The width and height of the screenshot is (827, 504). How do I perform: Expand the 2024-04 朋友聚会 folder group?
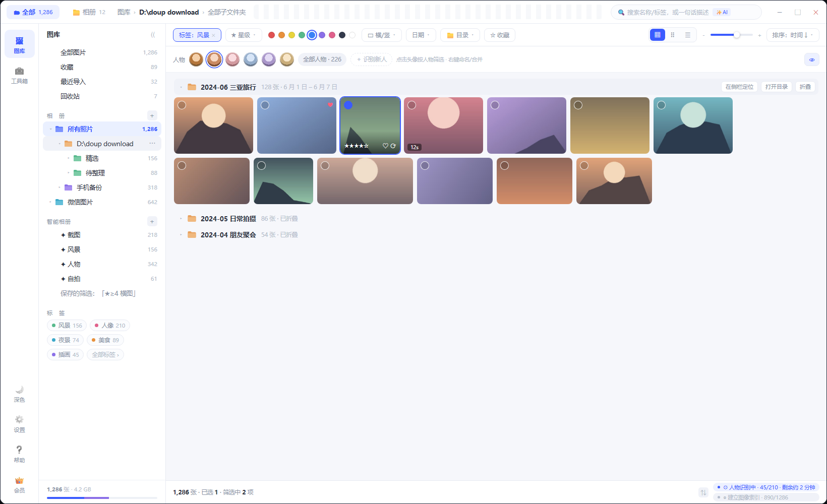(x=181, y=235)
